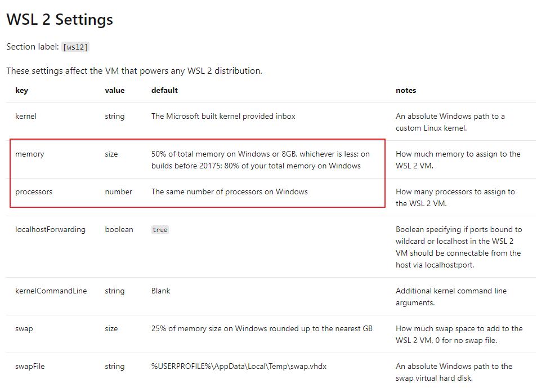Click the 'localhostForwarding' key cell
Screen dimensions: 537x392
50,229
